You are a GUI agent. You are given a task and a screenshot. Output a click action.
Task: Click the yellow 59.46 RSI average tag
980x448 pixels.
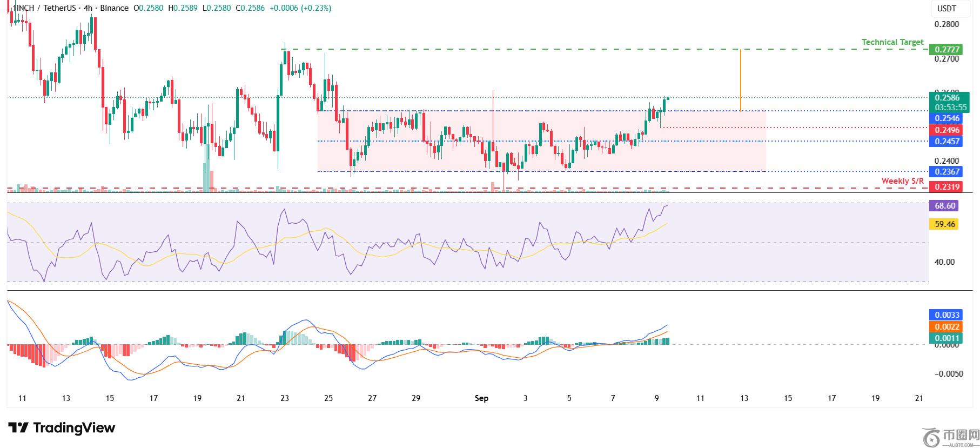[x=945, y=224]
